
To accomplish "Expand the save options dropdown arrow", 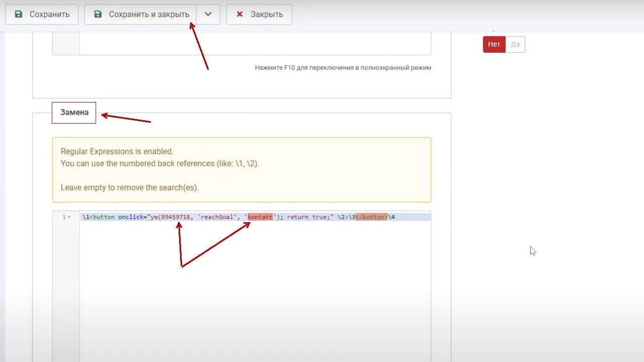I will tap(208, 15).
